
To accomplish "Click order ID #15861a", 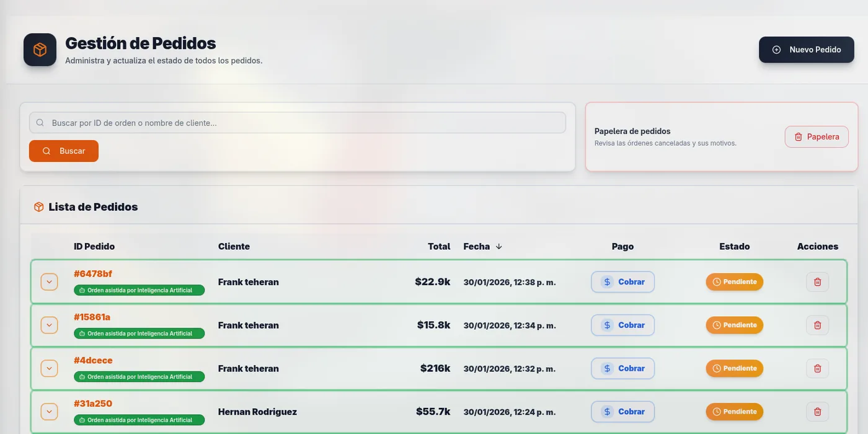I will (x=92, y=317).
